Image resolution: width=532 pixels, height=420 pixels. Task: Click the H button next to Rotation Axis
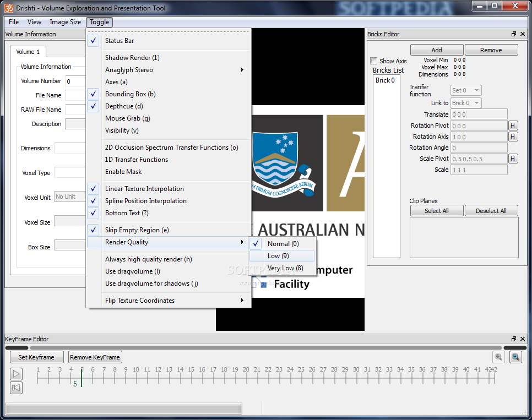[x=513, y=137]
